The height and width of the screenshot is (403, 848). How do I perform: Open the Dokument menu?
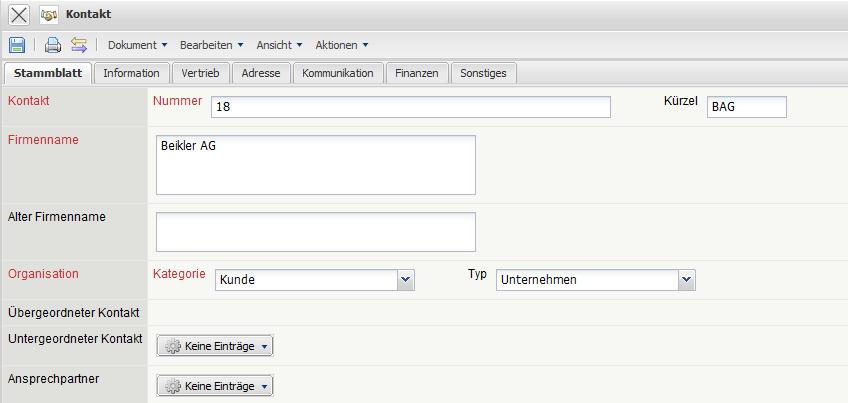tap(138, 45)
